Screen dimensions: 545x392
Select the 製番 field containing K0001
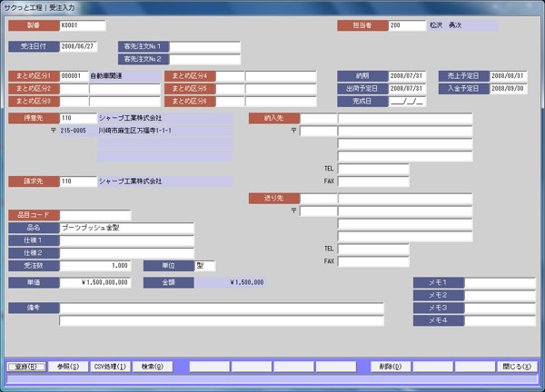coord(82,26)
